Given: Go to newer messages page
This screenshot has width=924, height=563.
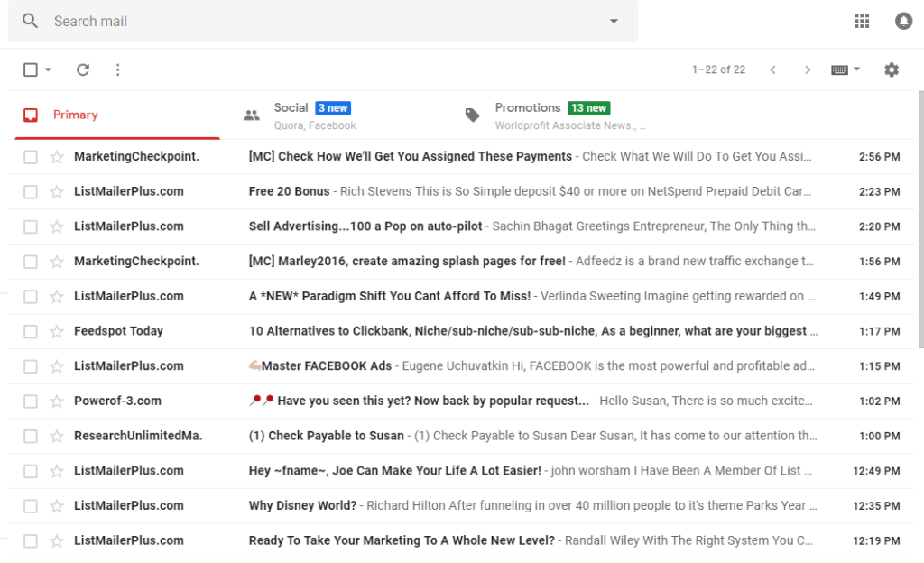Looking at the screenshot, I should [x=772, y=70].
